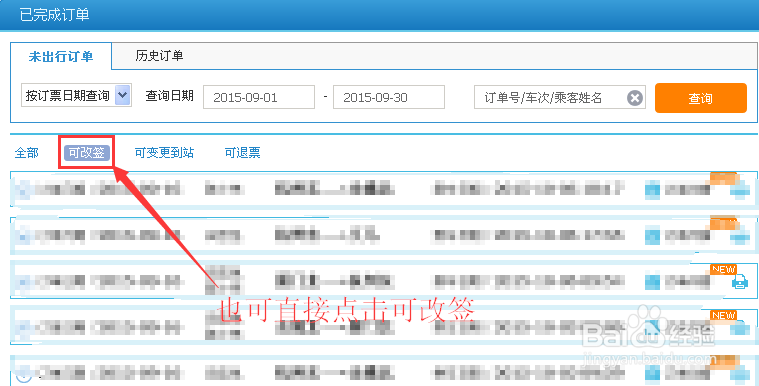Click the 查询日期 label
Image resolution: width=759 pixels, height=386 pixels.
pos(169,95)
